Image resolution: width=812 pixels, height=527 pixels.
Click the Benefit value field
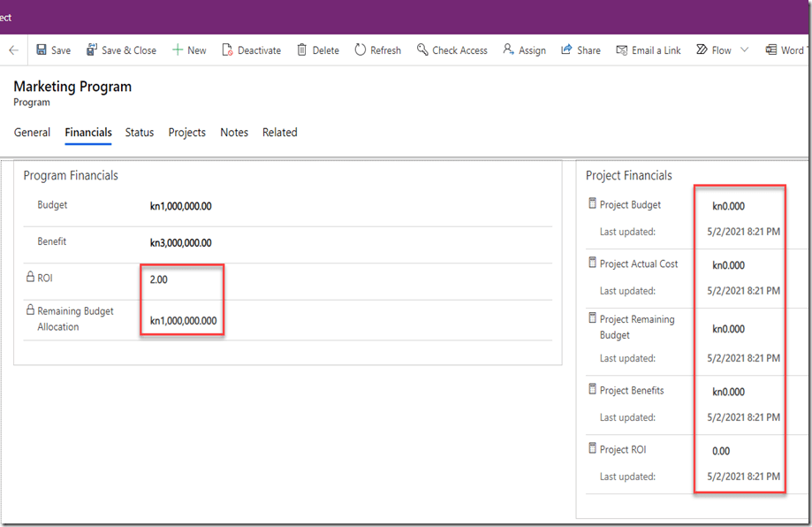coord(181,243)
